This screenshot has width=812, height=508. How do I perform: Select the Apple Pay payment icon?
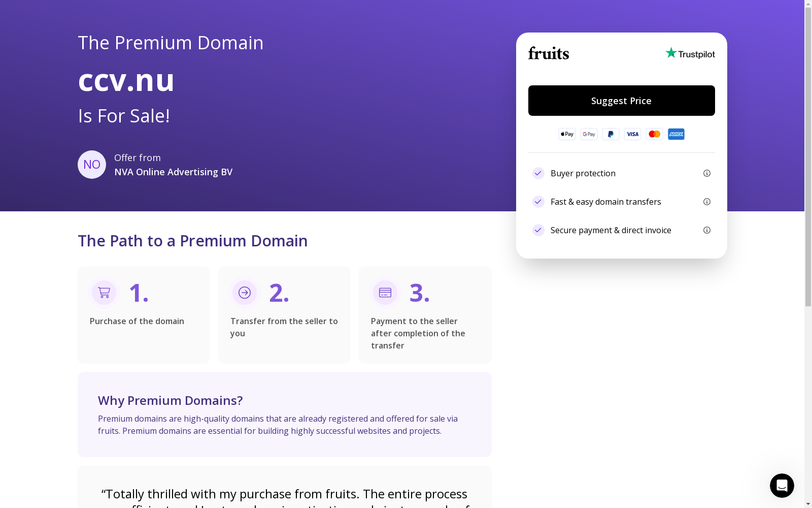tap(567, 134)
